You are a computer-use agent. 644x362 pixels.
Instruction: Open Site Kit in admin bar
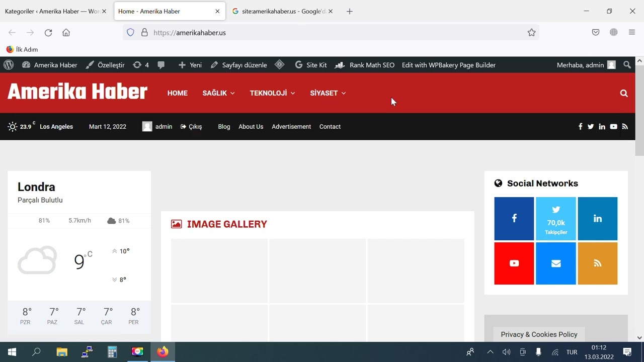pyautogui.click(x=311, y=65)
